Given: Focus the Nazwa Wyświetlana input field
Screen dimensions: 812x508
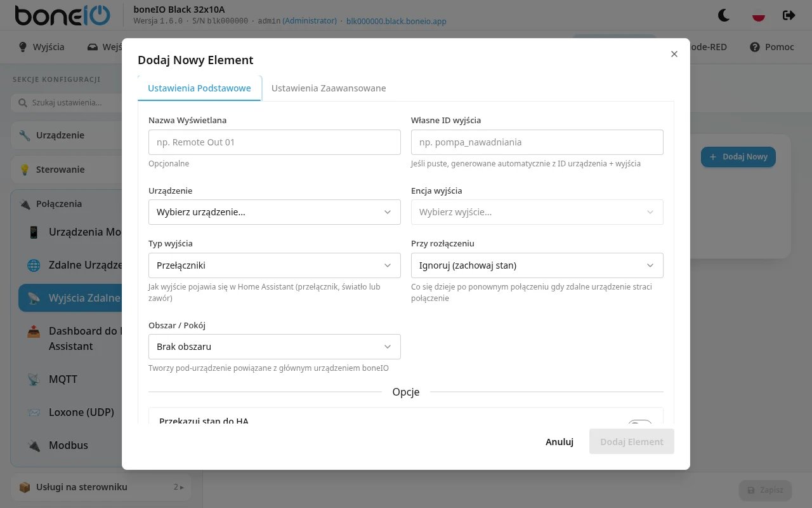Looking at the screenshot, I should pos(275,142).
